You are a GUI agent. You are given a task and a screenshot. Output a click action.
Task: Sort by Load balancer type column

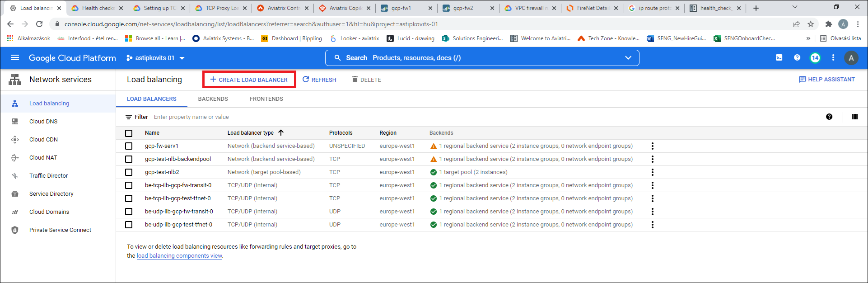coord(251,133)
